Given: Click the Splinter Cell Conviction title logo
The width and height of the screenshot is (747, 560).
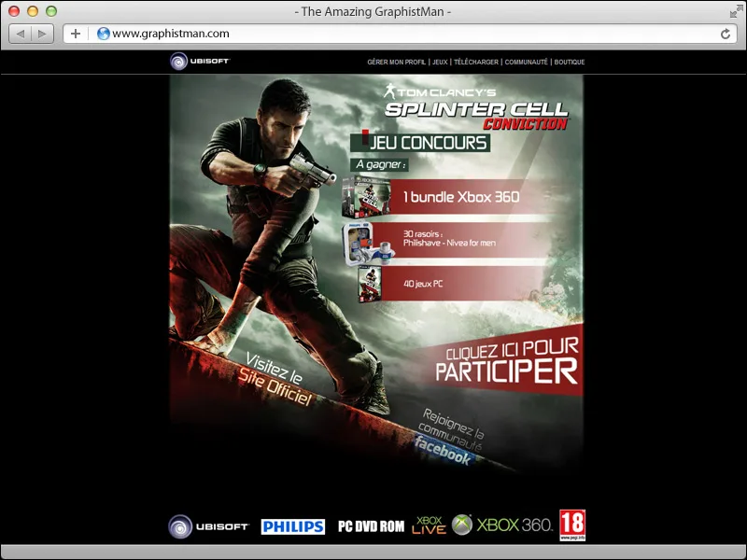Looking at the screenshot, I should click(x=476, y=106).
